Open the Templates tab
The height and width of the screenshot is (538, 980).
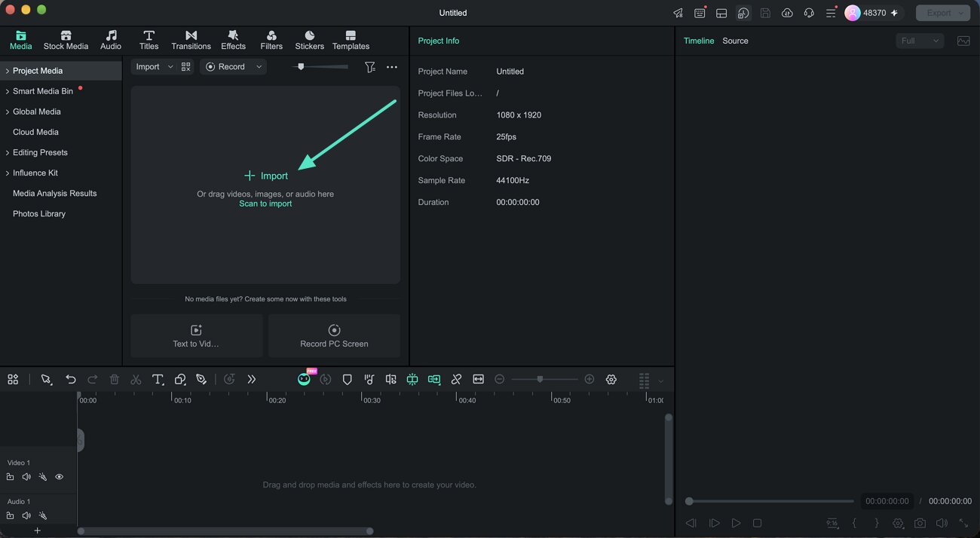coord(351,41)
